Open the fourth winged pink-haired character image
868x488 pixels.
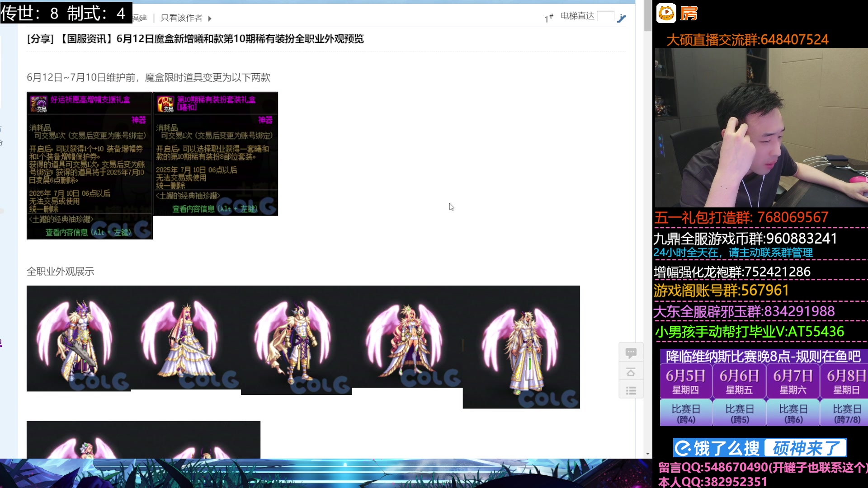pos(407,337)
